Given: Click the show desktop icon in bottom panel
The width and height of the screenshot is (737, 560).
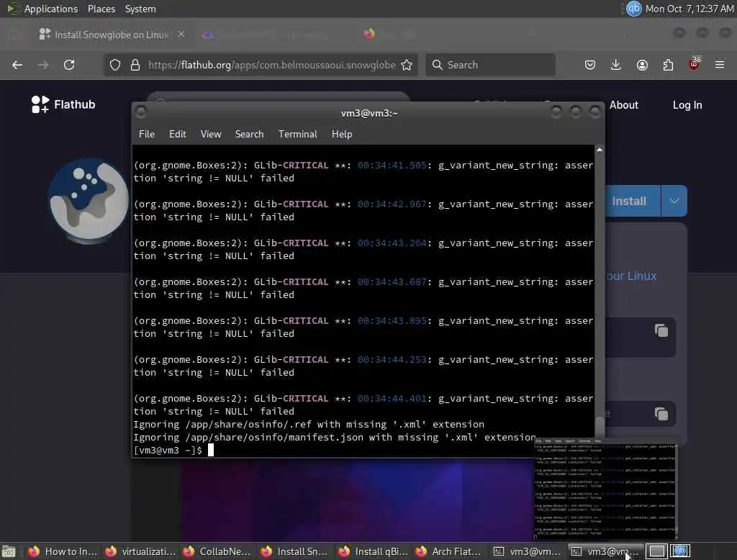Looking at the screenshot, I should 9,551.
